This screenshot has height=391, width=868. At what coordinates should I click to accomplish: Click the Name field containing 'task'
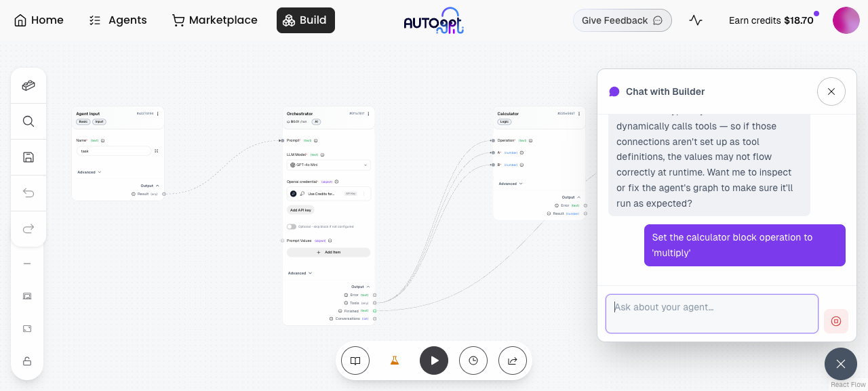click(114, 151)
